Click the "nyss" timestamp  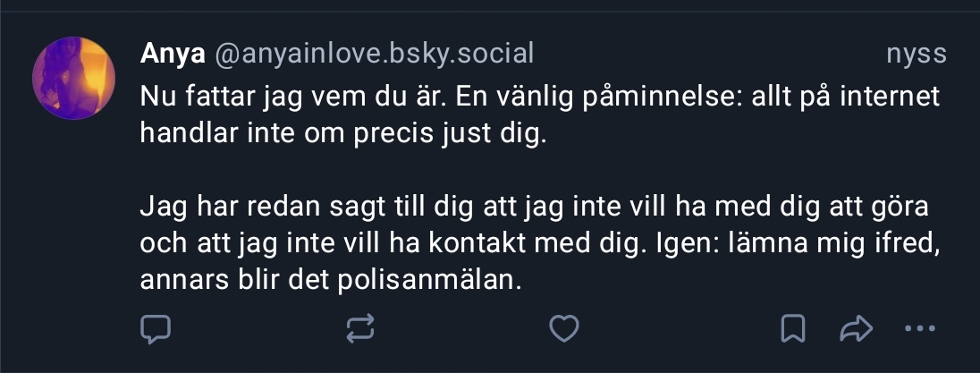click(916, 55)
